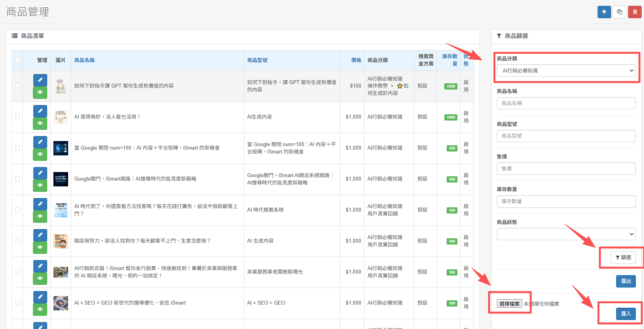Viewport: 644px width, 329px height.
Task: Click the pencil edit icon for the 'AI 時代推薦系統' row
Action: [40, 204]
